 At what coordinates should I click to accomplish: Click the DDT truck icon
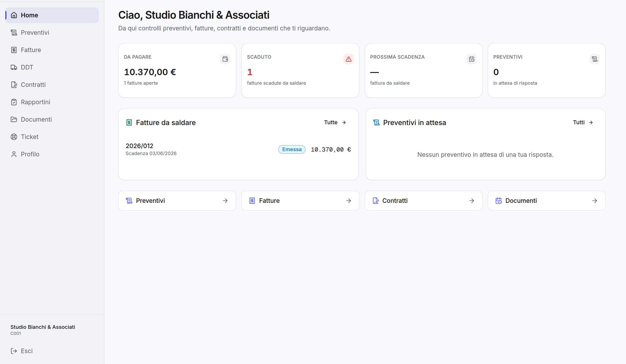pyautogui.click(x=14, y=67)
